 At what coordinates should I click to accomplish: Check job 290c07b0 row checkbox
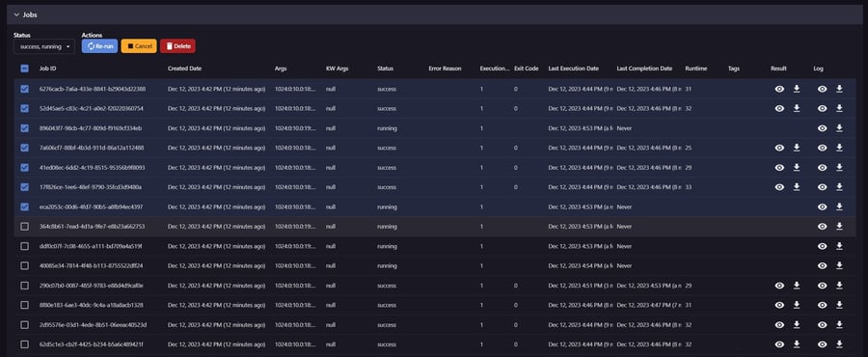tap(24, 286)
